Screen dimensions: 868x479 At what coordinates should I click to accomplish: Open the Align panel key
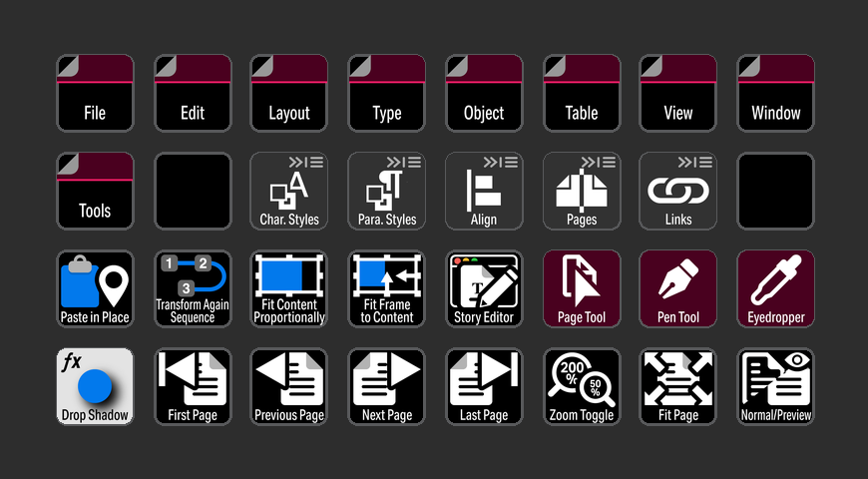point(484,191)
